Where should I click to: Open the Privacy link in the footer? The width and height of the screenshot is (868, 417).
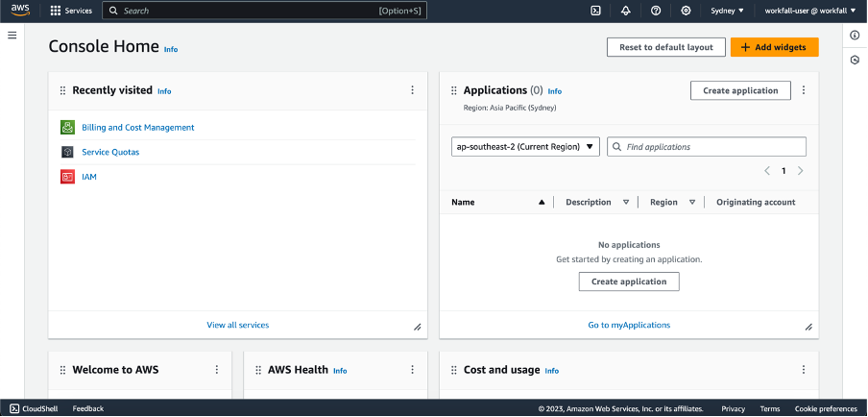click(733, 408)
